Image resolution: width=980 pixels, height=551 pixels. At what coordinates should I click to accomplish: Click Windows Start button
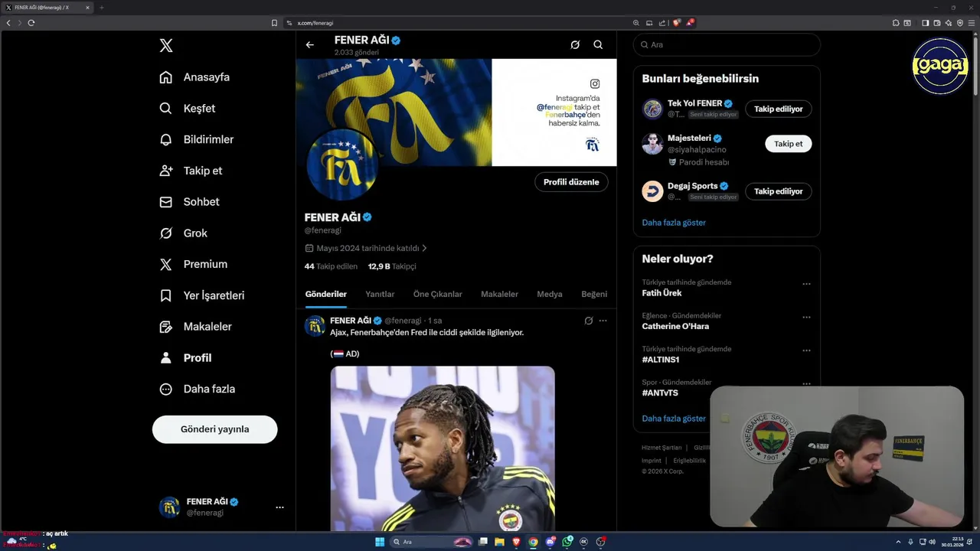coord(380,542)
